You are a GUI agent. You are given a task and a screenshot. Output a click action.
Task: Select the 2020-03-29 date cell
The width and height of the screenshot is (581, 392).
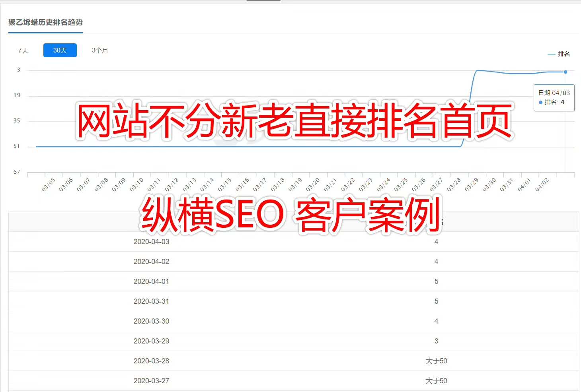(x=151, y=341)
